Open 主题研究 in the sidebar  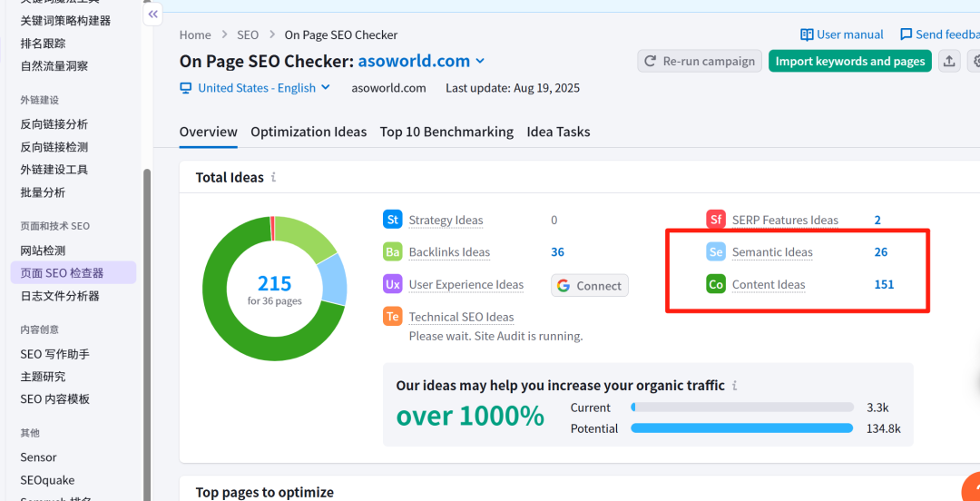(x=44, y=377)
